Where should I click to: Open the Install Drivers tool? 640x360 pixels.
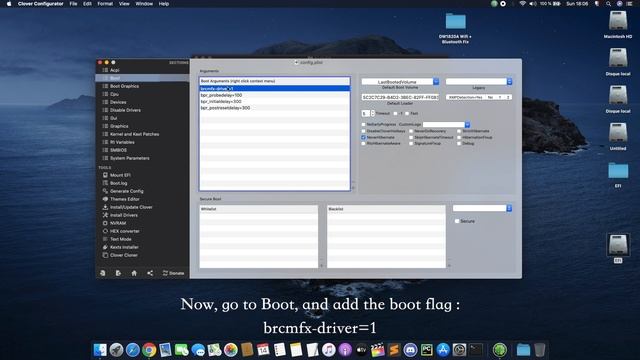(x=124, y=215)
